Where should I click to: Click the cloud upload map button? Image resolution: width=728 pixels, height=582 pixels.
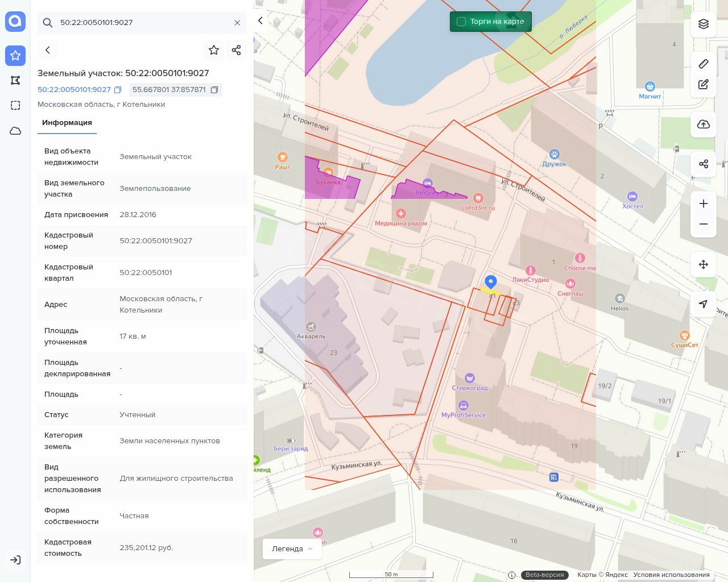point(704,124)
